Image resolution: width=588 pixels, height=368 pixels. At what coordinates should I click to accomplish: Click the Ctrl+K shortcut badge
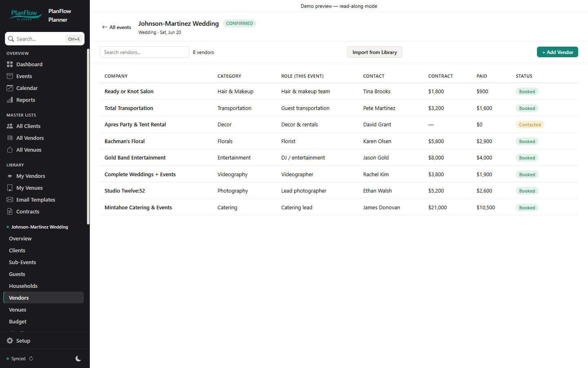[x=74, y=39]
